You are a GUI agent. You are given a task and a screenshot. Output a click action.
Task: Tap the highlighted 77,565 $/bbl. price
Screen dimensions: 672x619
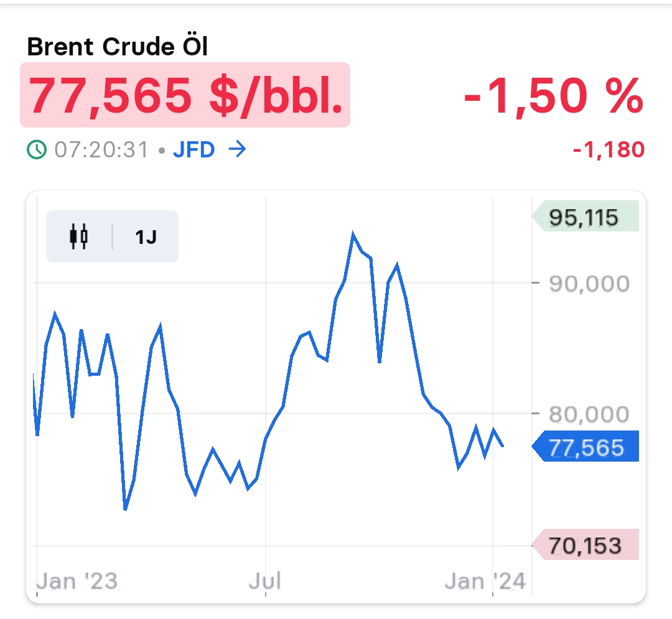[x=185, y=95]
